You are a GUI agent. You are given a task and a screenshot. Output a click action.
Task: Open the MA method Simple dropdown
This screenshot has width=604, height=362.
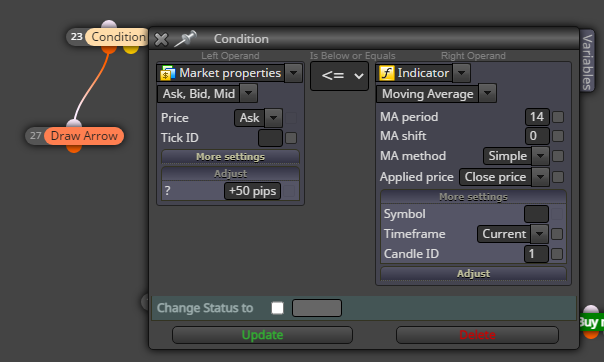coord(540,156)
